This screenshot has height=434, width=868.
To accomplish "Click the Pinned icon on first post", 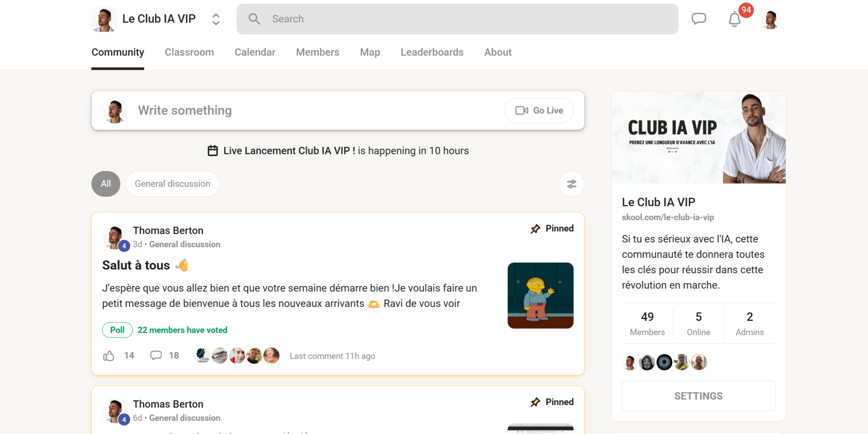I will tap(535, 229).
